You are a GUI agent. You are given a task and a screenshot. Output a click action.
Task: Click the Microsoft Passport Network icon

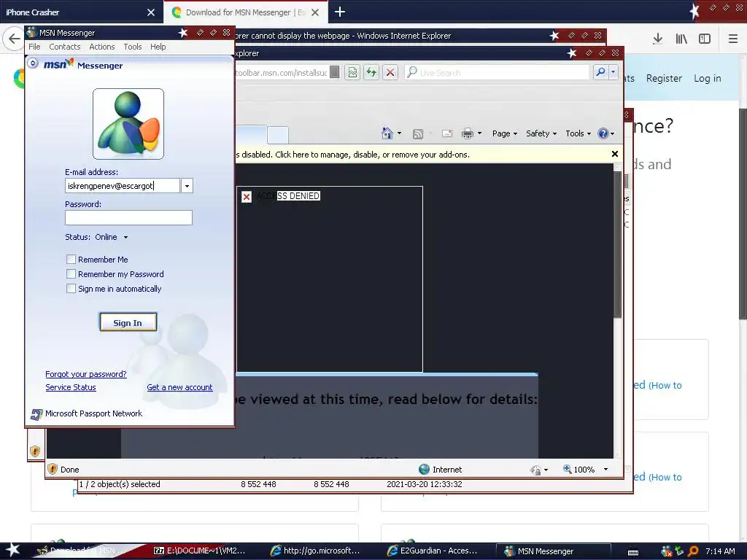click(36, 414)
